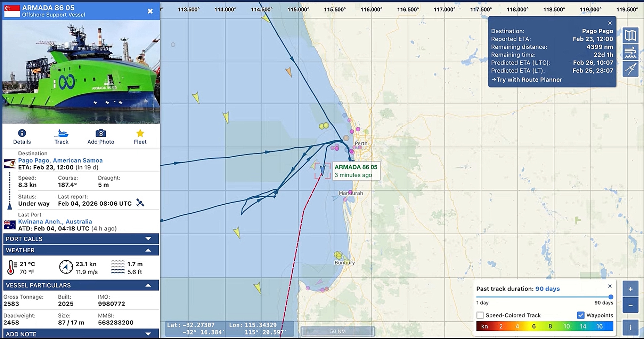This screenshot has height=339, width=644.
Task: Uncheck the Waypoints checkbox
Action: pyautogui.click(x=581, y=315)
